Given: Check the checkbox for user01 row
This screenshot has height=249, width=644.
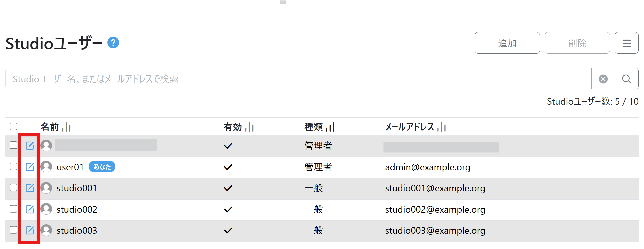Looking at the screenshot, I should (13, 166).
